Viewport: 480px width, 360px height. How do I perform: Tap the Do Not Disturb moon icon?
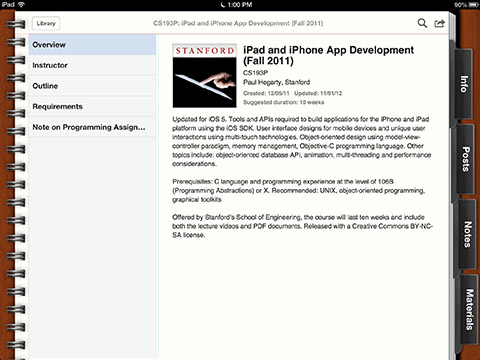[223, 5]
